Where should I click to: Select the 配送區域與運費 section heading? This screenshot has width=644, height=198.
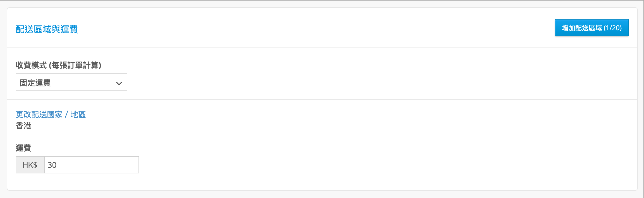pyautogui.click(x=47, y=29)
